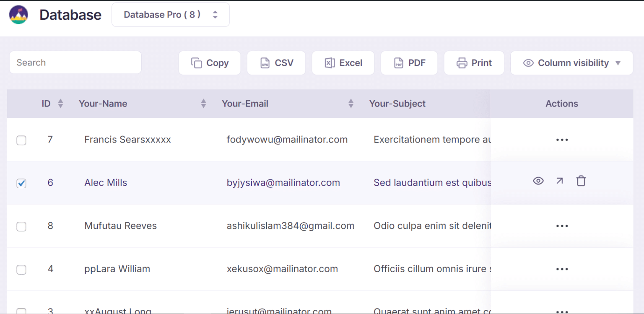Click the Print button
The image size is (644, 314).
474,62
